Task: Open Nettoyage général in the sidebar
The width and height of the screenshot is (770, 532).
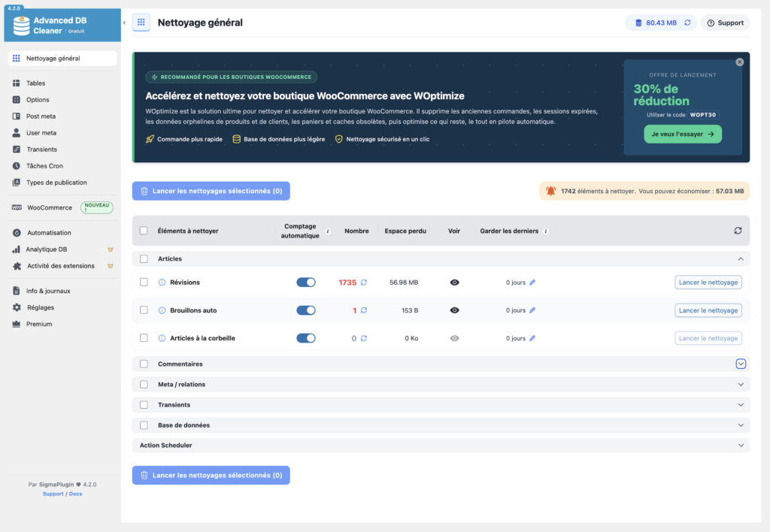Action: [62, 59]
